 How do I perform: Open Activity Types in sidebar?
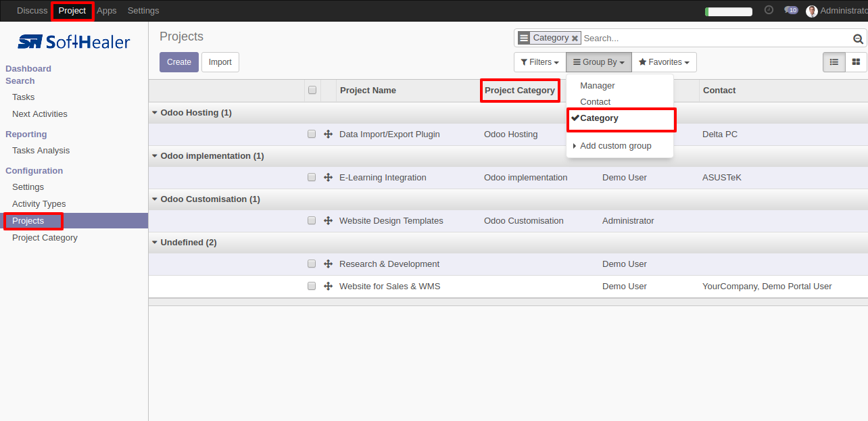[x=39, y=204]
